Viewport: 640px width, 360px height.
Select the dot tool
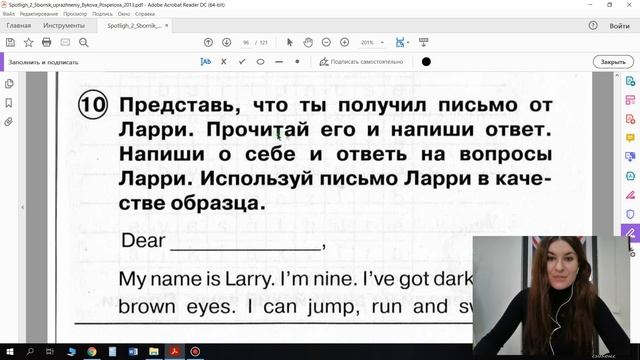[297, 62]
